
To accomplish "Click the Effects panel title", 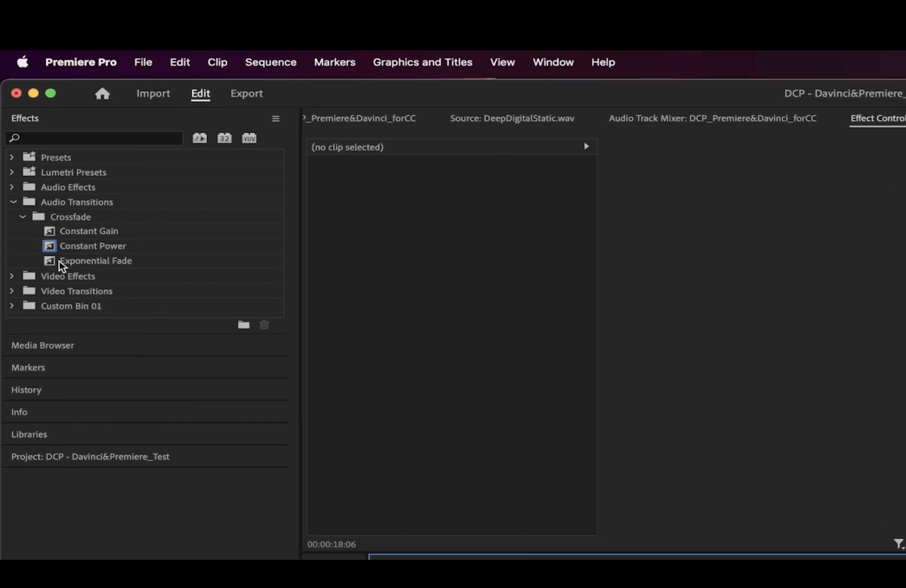I will click(25, 119).
